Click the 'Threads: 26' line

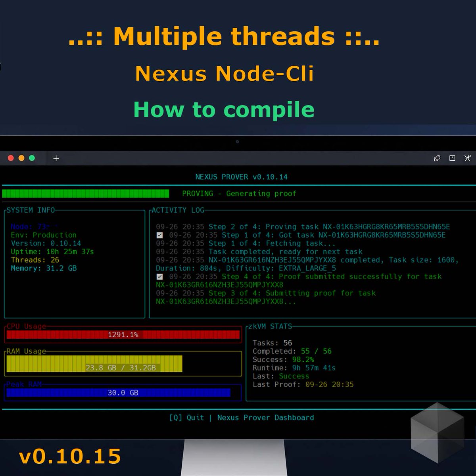[35, 260]
